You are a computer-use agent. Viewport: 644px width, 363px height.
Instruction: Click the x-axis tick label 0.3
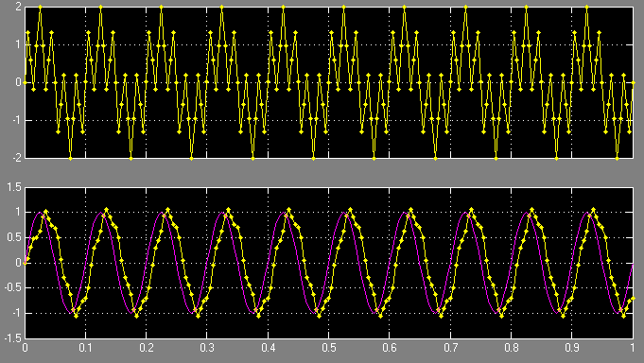pos(207,348)
